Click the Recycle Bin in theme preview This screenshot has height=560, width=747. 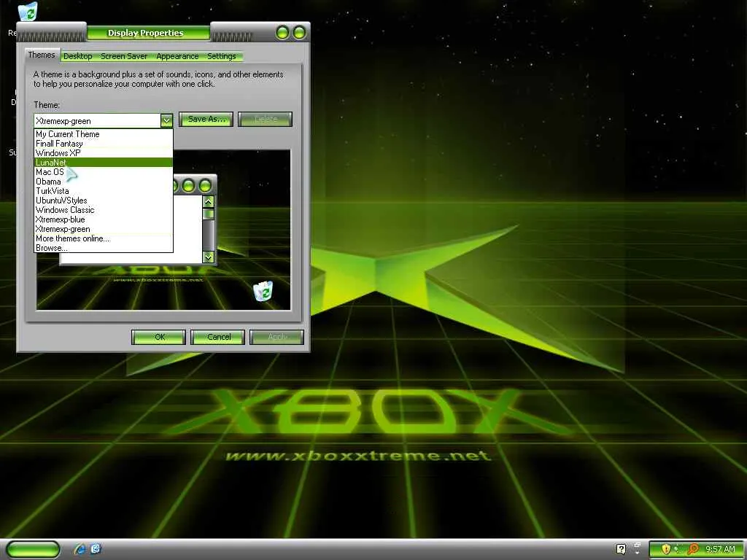tap(263, 291)
